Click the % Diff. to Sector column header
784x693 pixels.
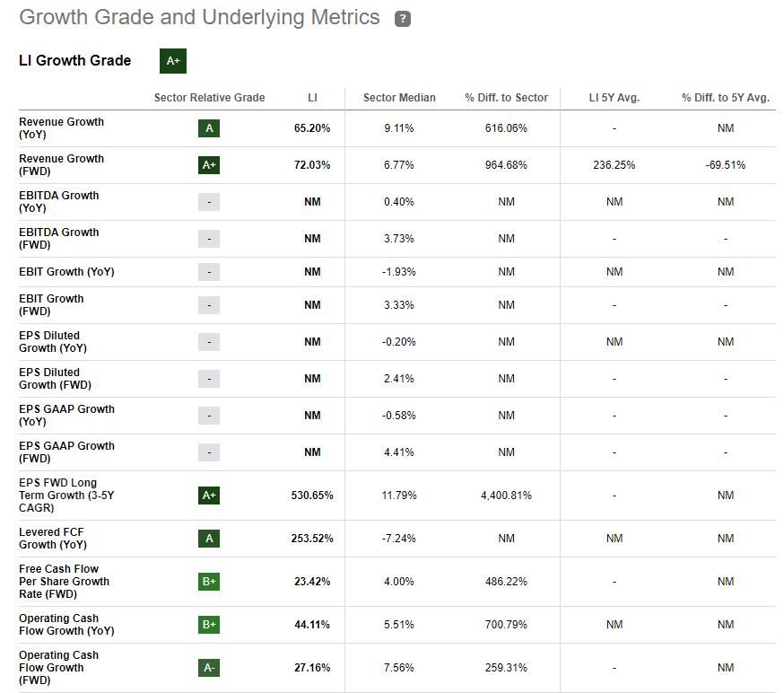507,98
